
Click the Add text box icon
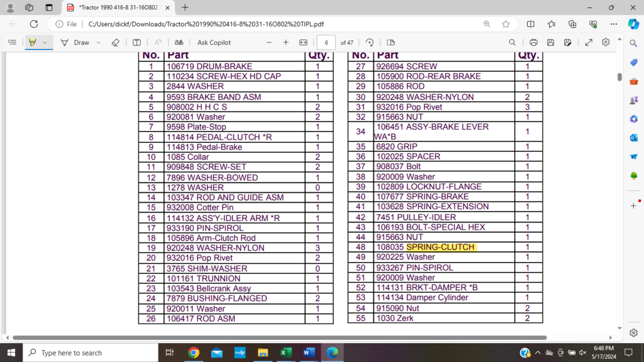(x=136, y=42)
